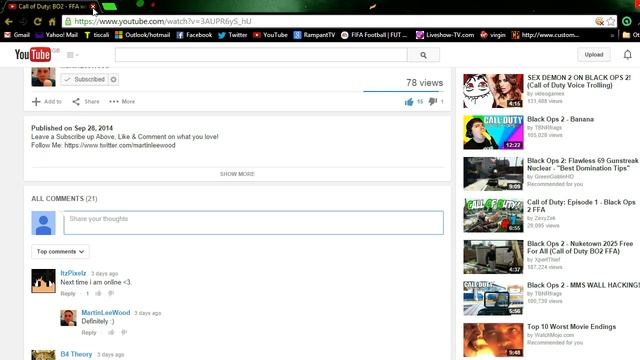Screen dimensions: 640x360
Task: Open Black Ops 2 - Banana video thumbnail
Action: [x=493, y=132]
